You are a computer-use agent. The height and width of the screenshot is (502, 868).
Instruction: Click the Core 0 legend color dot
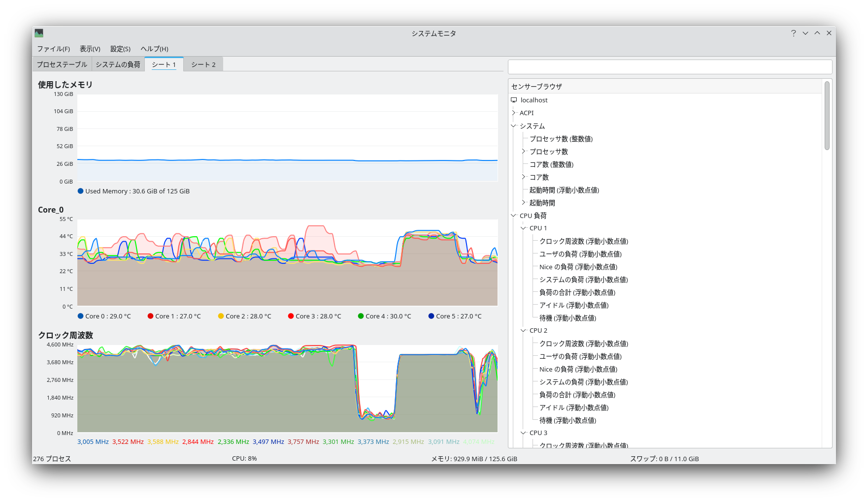tap(80, 316)
